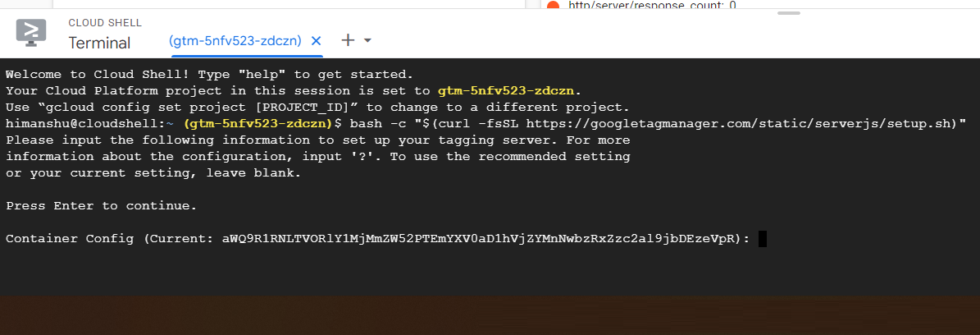
Task: Click the terminal cursor after Container Config
Action: pyautogui.click(x=763, y=239)
